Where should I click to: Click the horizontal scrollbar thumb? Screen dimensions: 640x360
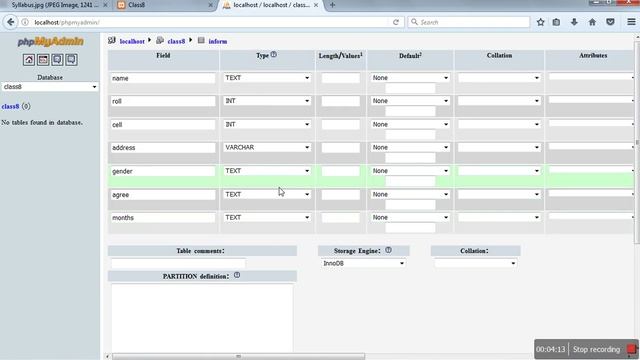click(238, 356)
